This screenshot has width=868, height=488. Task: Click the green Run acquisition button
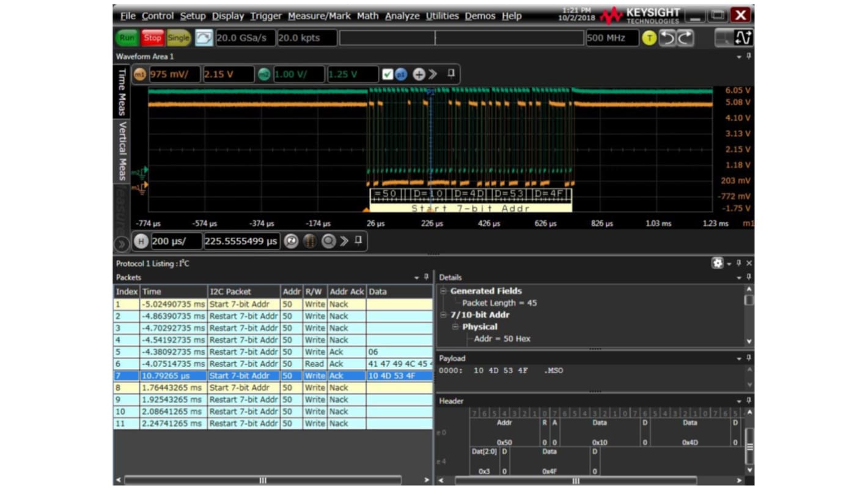127,38
